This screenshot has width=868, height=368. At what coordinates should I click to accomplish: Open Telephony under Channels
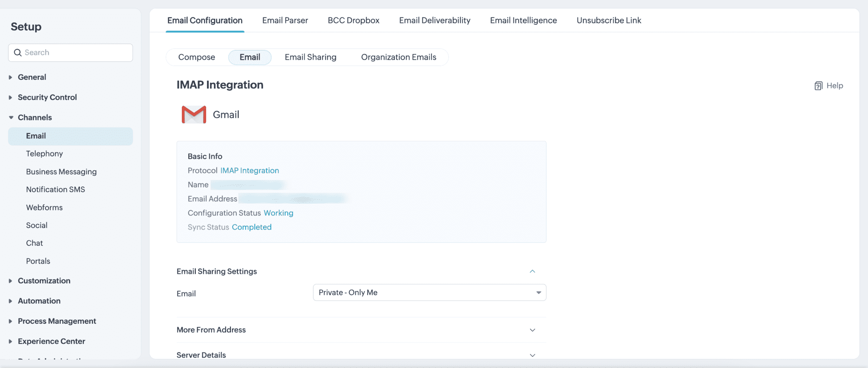44,153
